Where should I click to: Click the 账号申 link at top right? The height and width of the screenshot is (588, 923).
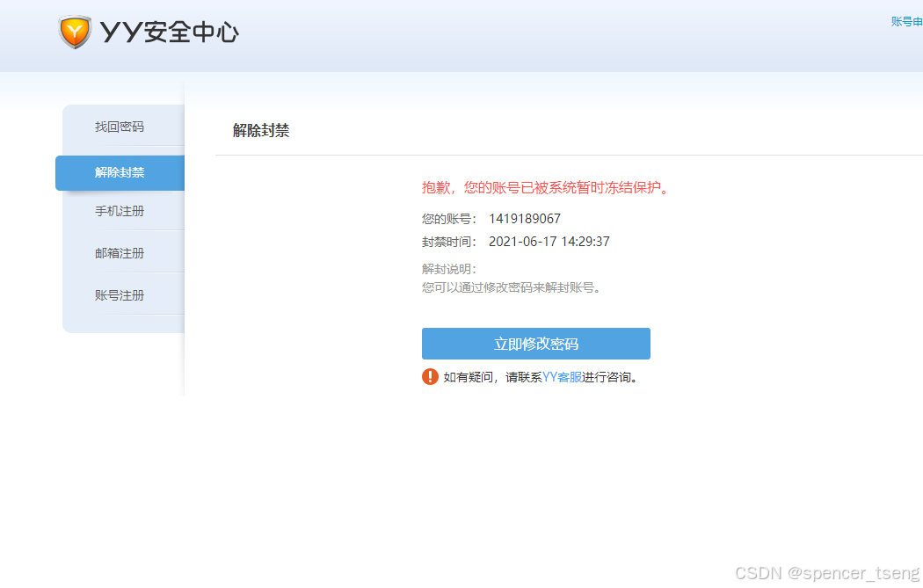906,22
